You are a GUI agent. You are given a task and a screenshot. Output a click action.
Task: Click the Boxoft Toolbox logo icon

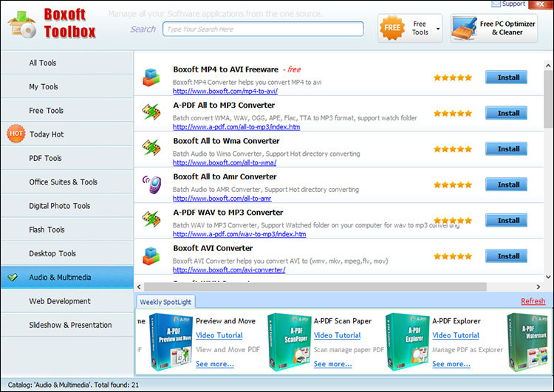(x=22, y=24)
